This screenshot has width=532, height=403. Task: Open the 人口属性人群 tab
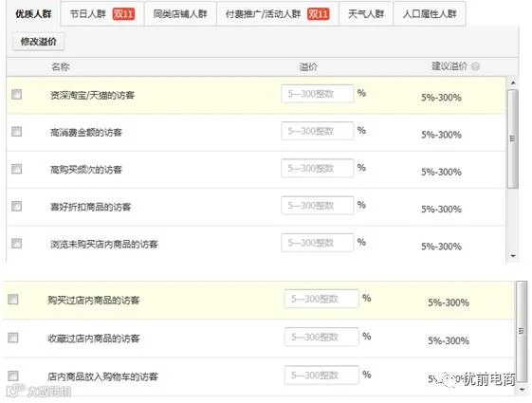(430, 14)
